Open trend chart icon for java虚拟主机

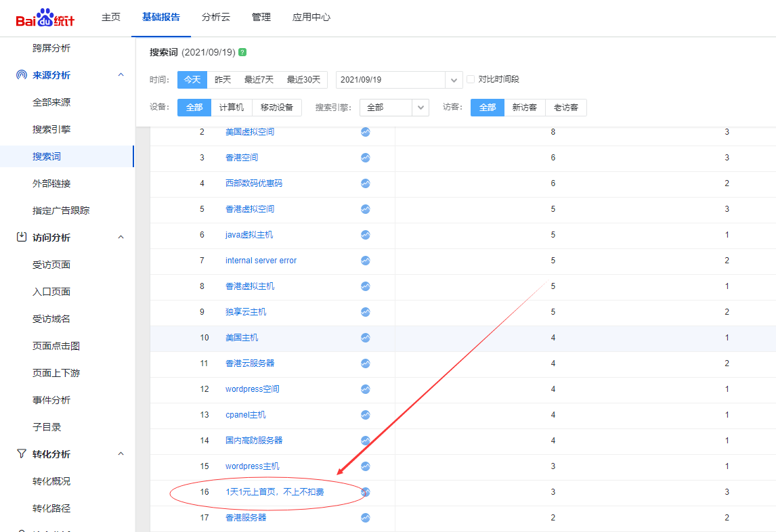coord(365,235)
